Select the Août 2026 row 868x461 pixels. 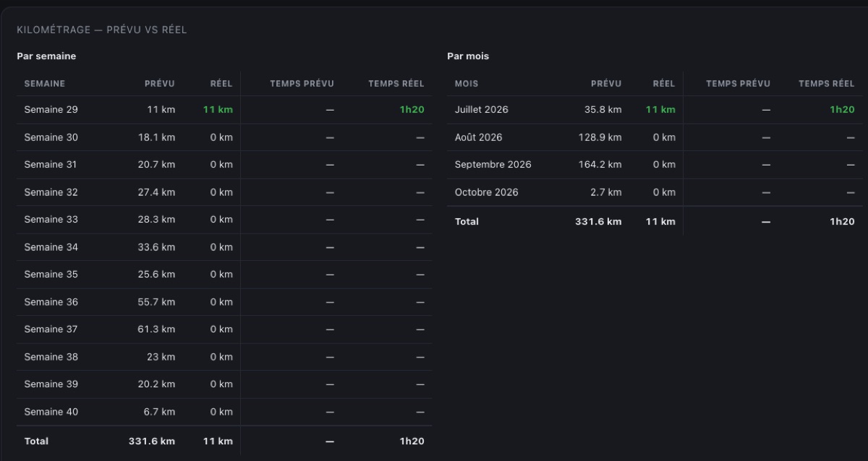click(655, 137)
